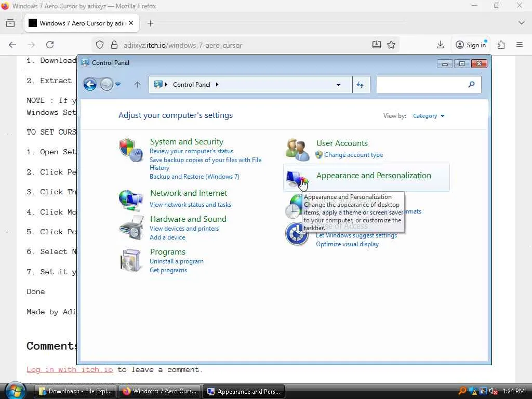The height and width of the screenshot is (399, 532).
Task: Click the site security padlock icon
Action: tap(114, 45)
